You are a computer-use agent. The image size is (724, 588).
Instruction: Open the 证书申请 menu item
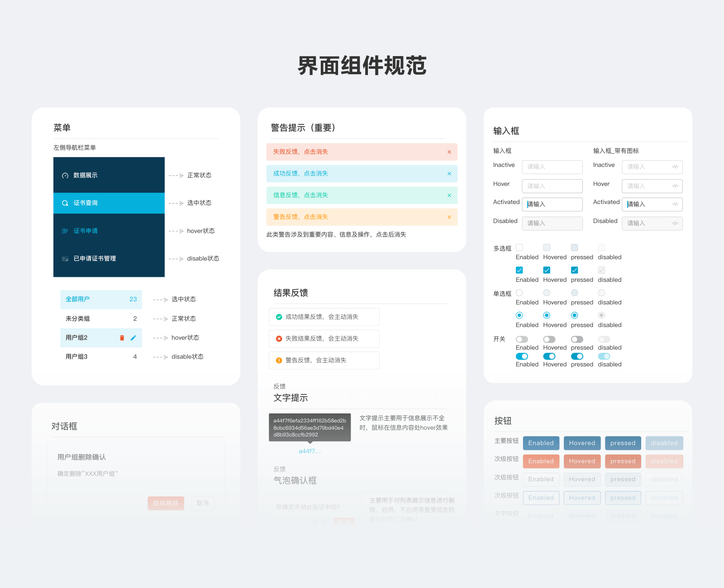[109, 231]
